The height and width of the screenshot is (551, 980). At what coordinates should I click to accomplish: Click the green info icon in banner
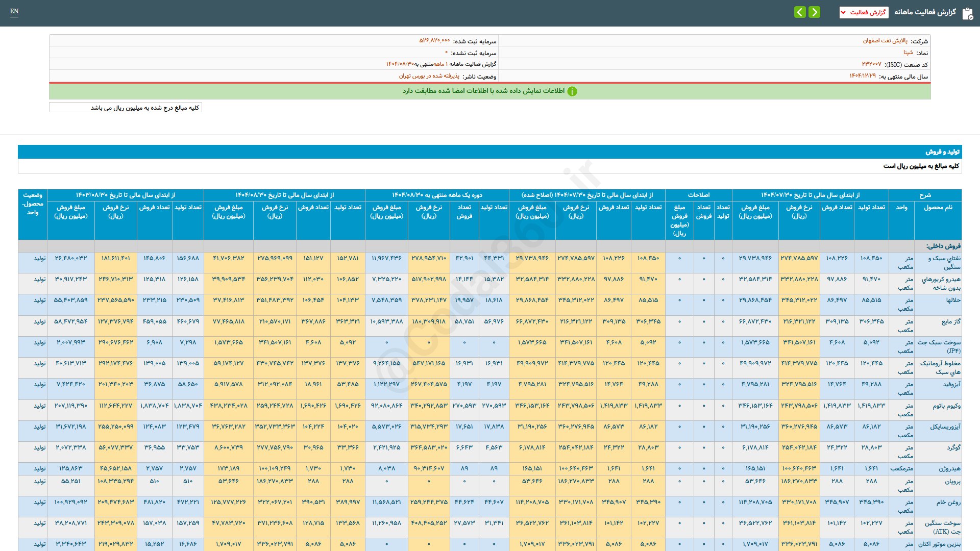point(572,91)
